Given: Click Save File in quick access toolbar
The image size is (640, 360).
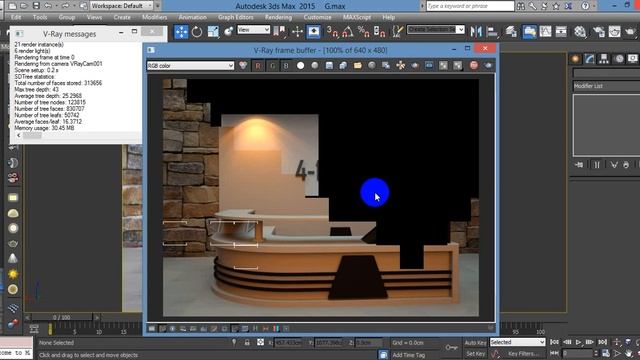Looking at the screenshot, I should 36,6.
